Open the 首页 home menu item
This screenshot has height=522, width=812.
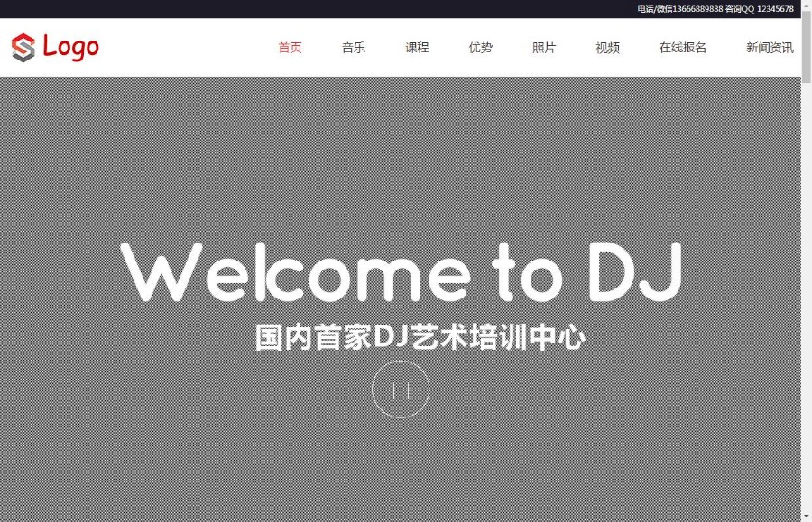tap(291, 48)
